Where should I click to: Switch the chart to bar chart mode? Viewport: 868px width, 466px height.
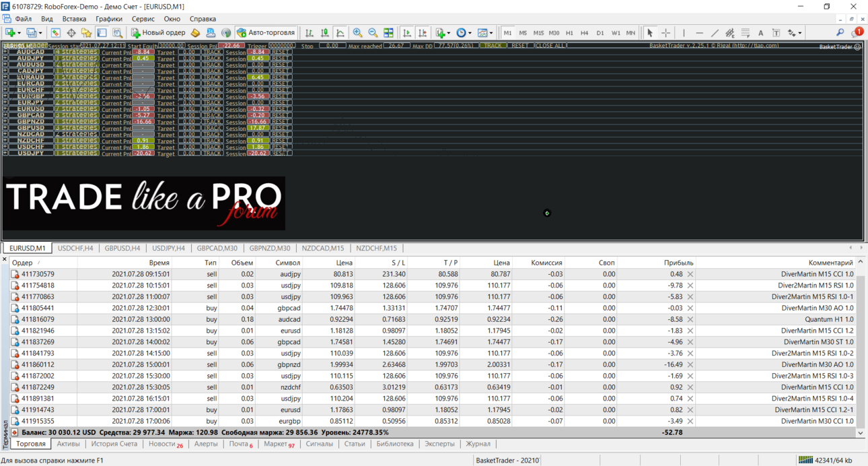[309, 32]
